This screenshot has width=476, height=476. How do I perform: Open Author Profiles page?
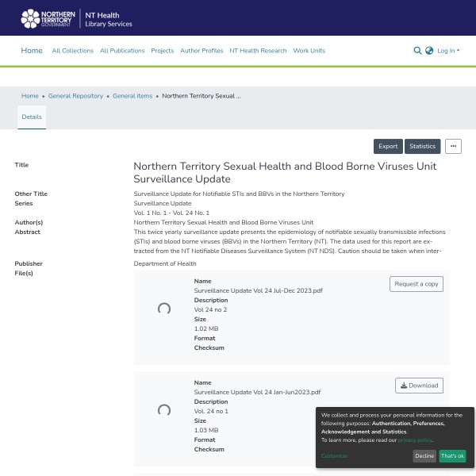point(202,51)
